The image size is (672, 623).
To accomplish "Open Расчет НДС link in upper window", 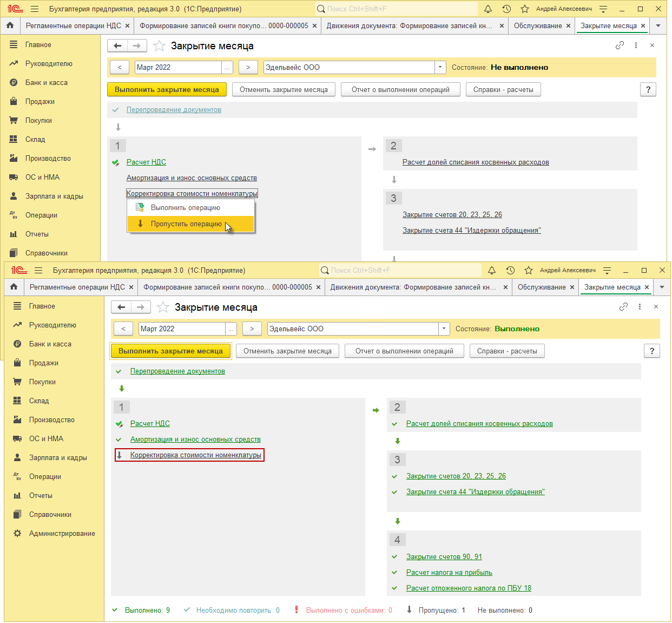I will [x=146, y=162].
